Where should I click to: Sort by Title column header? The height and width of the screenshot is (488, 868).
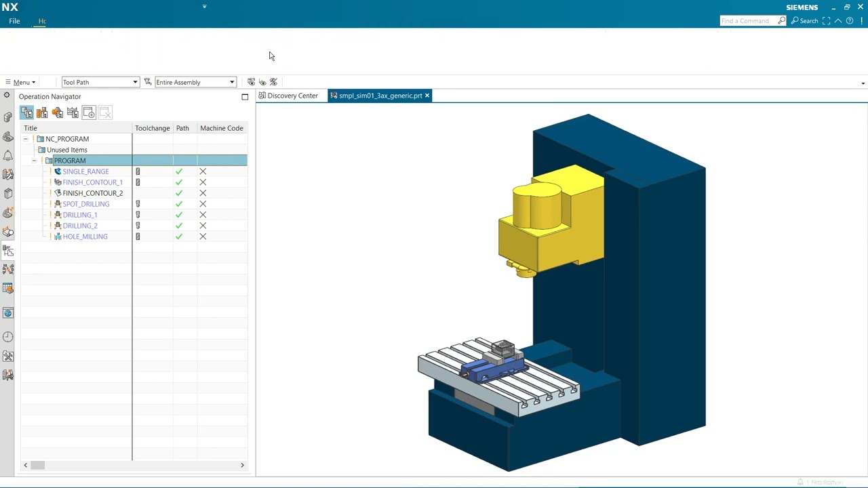[77, 128]
